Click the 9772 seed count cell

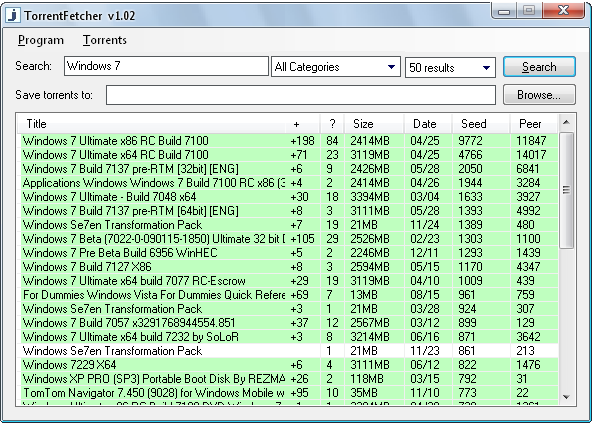pyautogui.click(x=470, y=141)
